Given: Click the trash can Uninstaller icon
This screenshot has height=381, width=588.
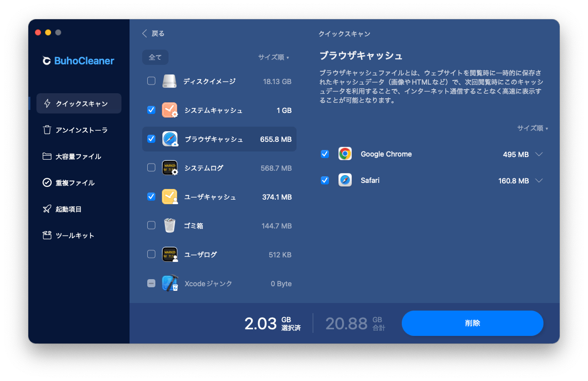Looking at the screenshot, I should click(47, 130).
